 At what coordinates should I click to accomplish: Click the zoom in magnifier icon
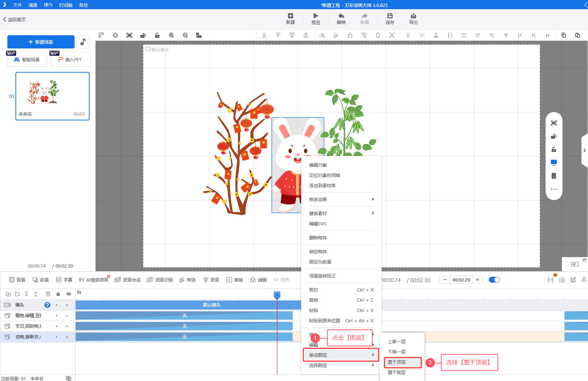click(171, 35)
